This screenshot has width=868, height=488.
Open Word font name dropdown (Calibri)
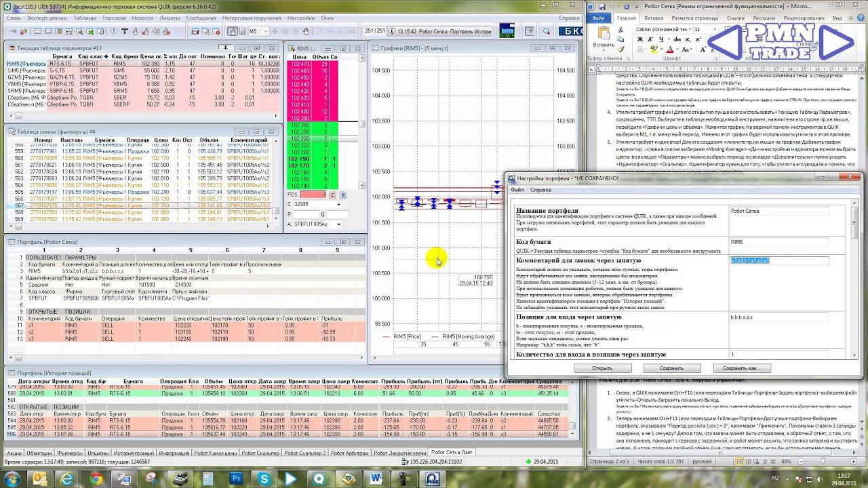689,30
